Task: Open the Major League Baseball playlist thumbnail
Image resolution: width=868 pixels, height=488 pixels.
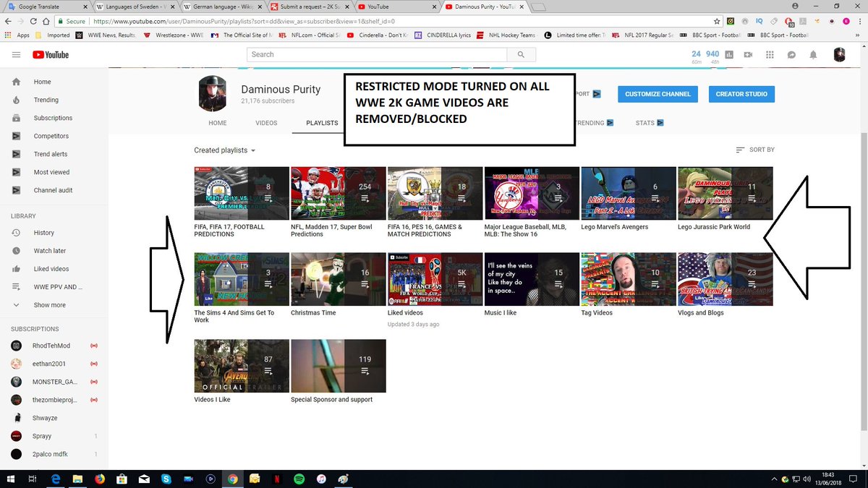Action: tap(532, 193)
